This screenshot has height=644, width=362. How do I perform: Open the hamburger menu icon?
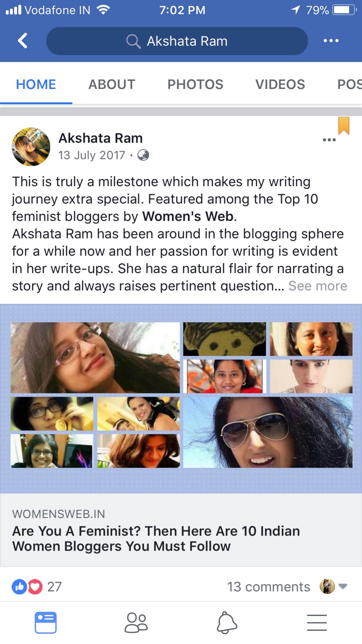click(x=317, y=622)
